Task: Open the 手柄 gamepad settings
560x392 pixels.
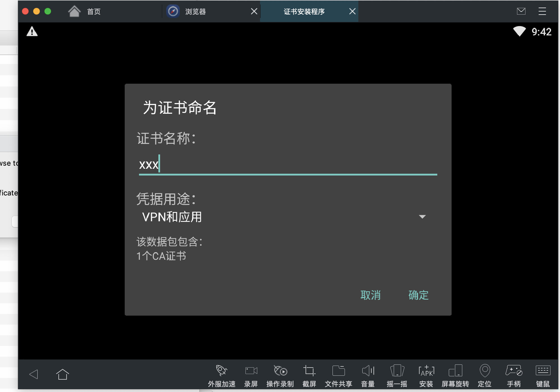Action: (514, 371)
